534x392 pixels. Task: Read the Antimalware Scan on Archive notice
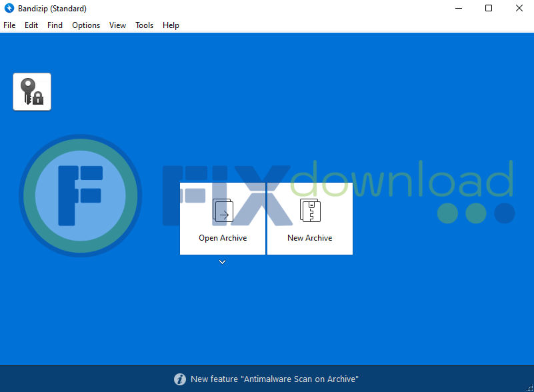click(x=275, y=379)
